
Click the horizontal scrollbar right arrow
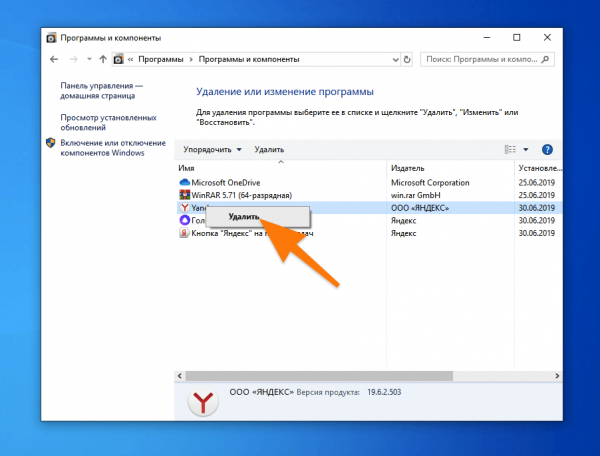pyautogui.click(x=557, y=376)
